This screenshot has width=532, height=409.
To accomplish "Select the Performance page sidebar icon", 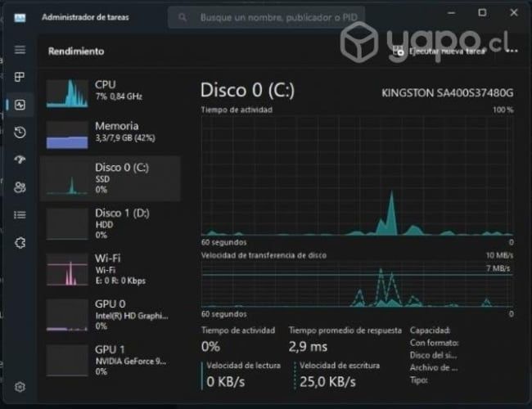I will [x=20, y=105].
